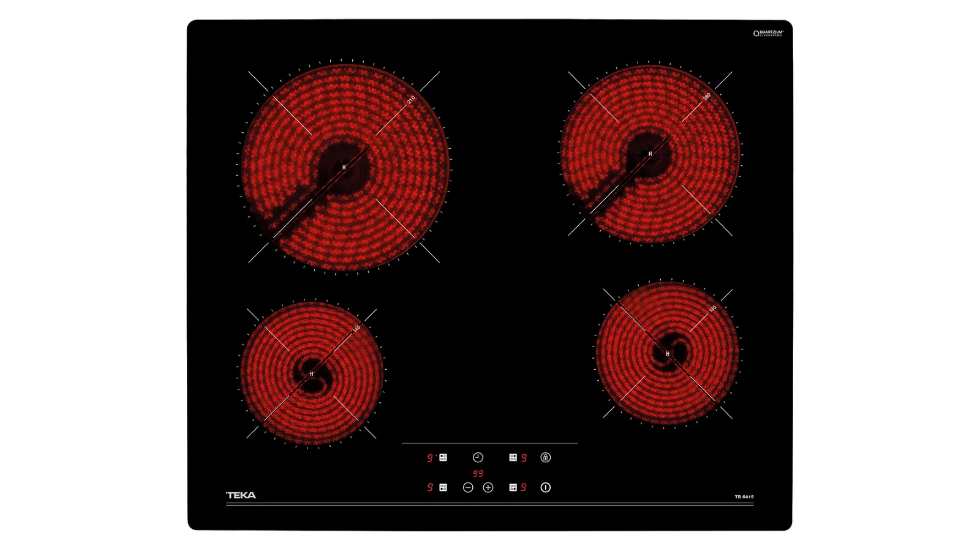
Task: Click center of front-left 145 burner
Action: 312,373
